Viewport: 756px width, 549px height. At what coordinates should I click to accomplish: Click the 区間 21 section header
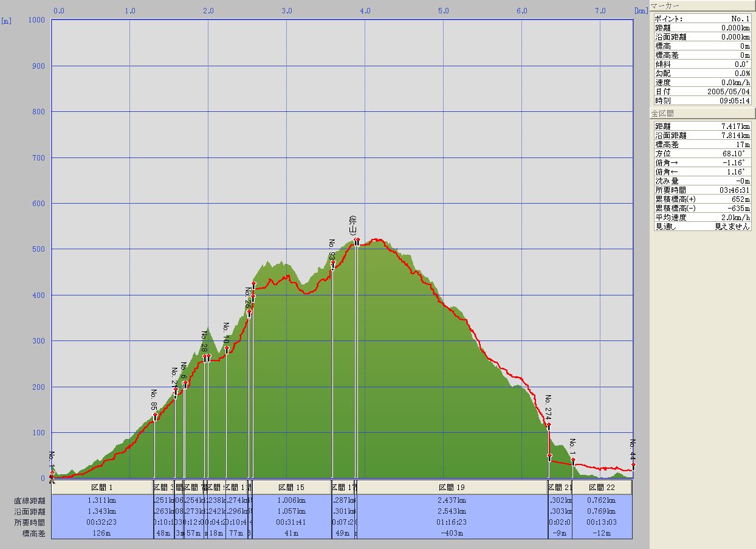point(560,488)
